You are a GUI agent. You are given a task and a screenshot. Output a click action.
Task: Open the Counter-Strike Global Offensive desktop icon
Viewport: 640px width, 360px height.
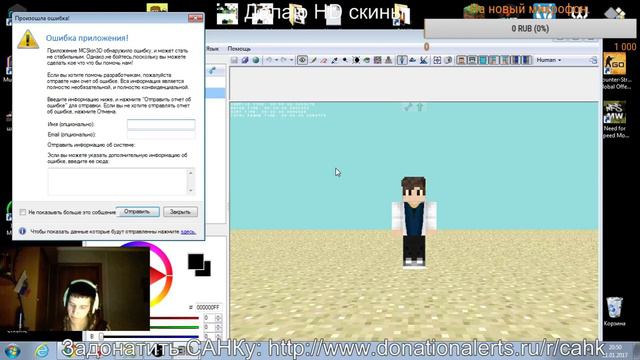[615, 71]
